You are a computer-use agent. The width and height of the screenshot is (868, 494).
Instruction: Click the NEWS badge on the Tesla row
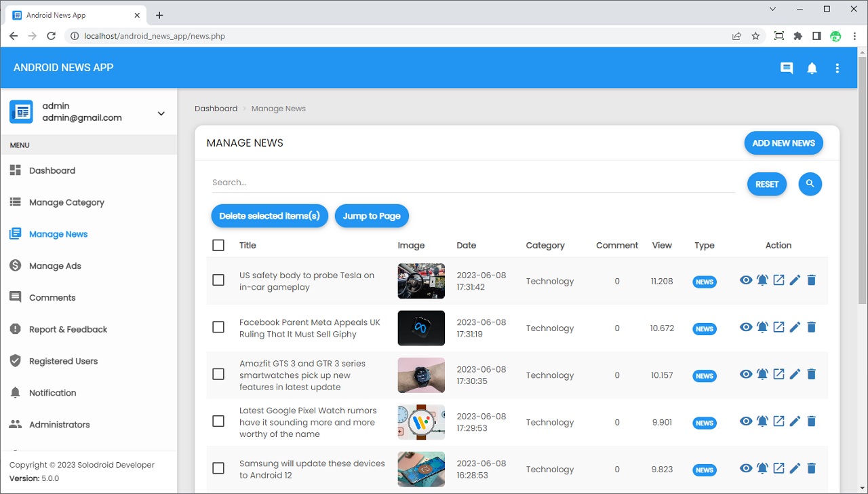(705, 282)
